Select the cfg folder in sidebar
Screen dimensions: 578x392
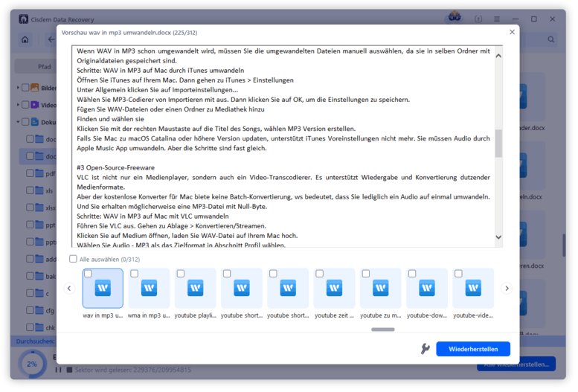[45, 310]
